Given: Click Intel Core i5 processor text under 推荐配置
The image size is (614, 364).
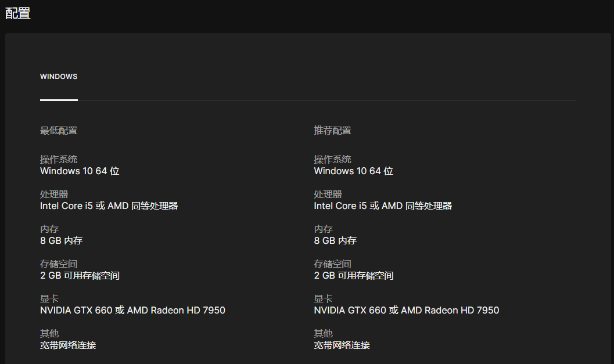Looking at the screenshot, I should click(x=383, y=206).
